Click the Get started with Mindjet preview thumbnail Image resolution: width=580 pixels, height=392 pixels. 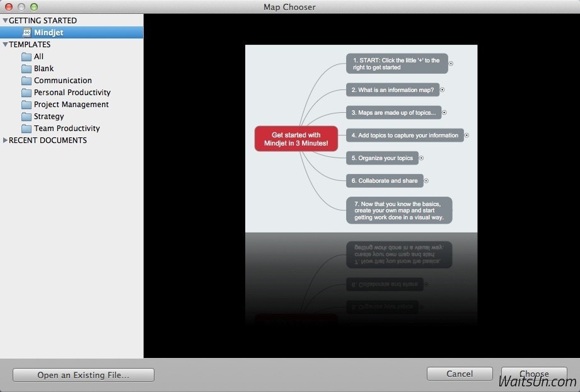pyautogui.click(x=361, y=139)
